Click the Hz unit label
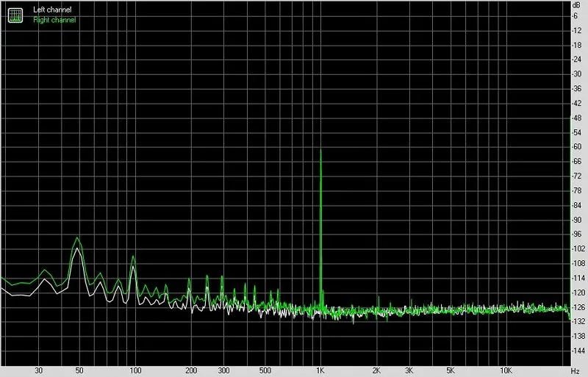Image resolution: width=588 pixels, height=377 pixels. point(576,371)
